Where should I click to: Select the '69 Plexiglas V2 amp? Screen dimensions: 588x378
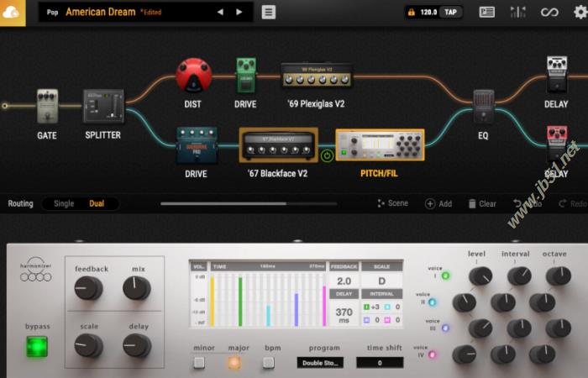tap(317, 76)
